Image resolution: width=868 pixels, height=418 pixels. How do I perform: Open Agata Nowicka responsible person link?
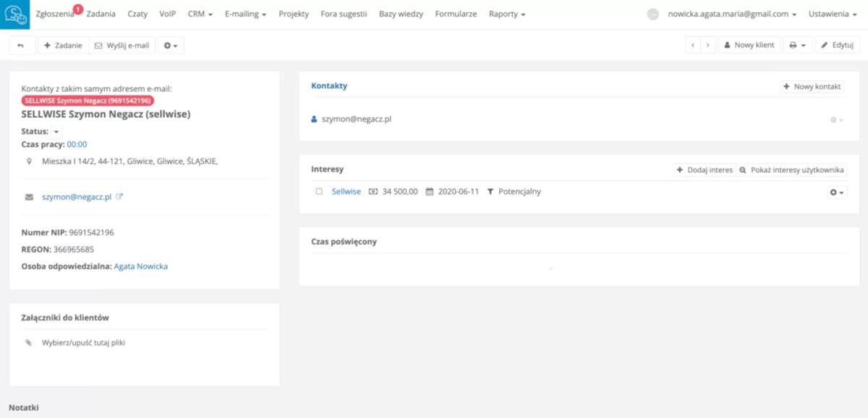point(141,266)
